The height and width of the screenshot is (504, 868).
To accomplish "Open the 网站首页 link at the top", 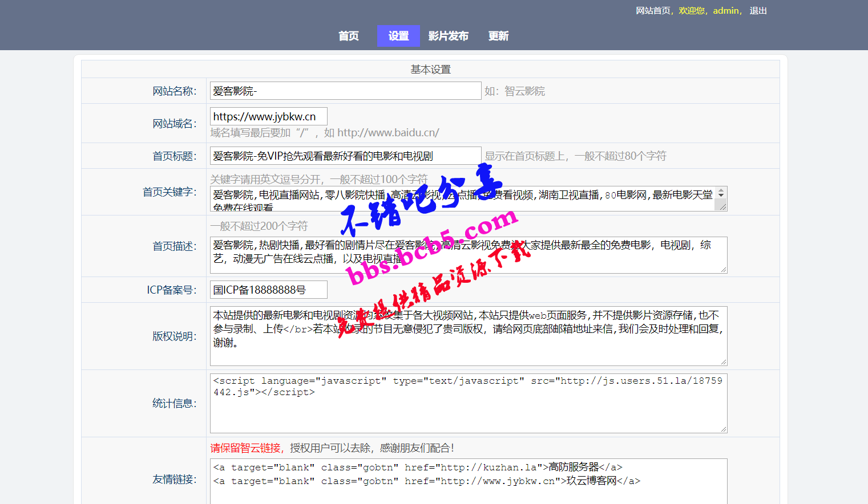I will coord(653,11).
